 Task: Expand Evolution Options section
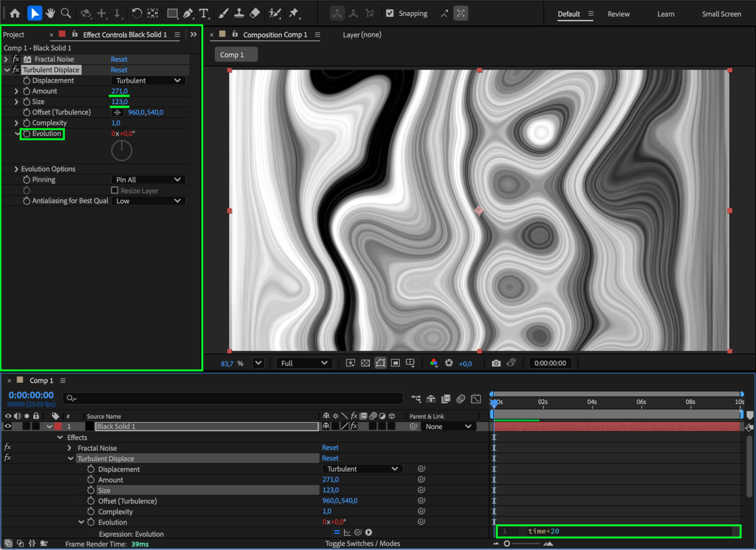tap(16, 169)
